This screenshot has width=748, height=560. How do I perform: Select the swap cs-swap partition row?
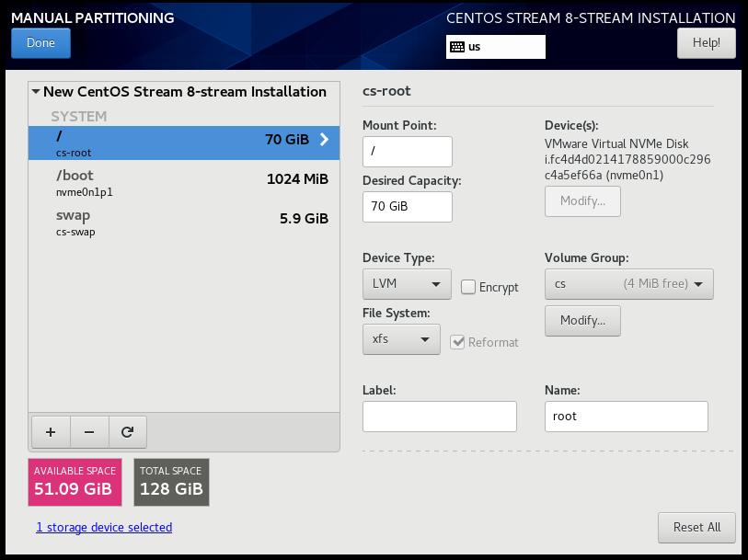[184, 223]
